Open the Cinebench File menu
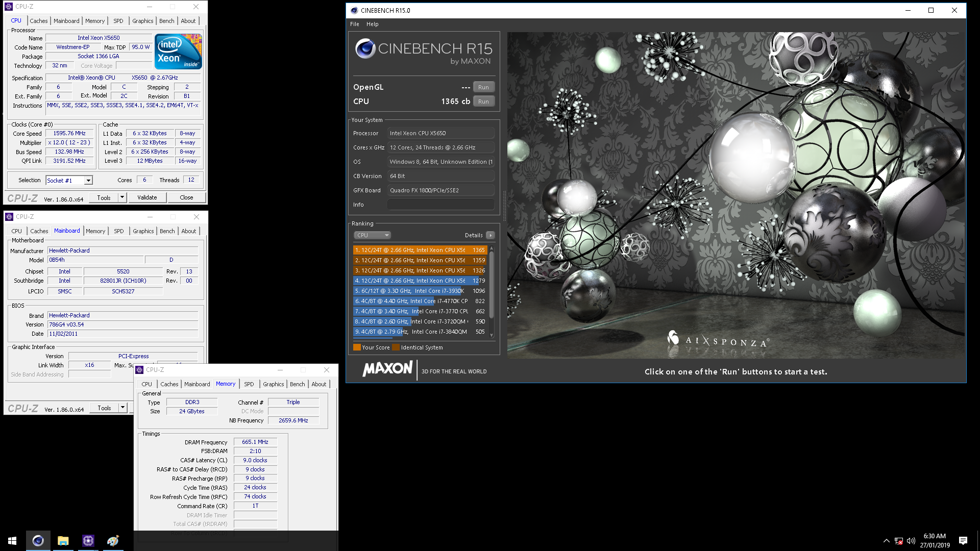This screenshot has width=980, height=551. [355, 24]
